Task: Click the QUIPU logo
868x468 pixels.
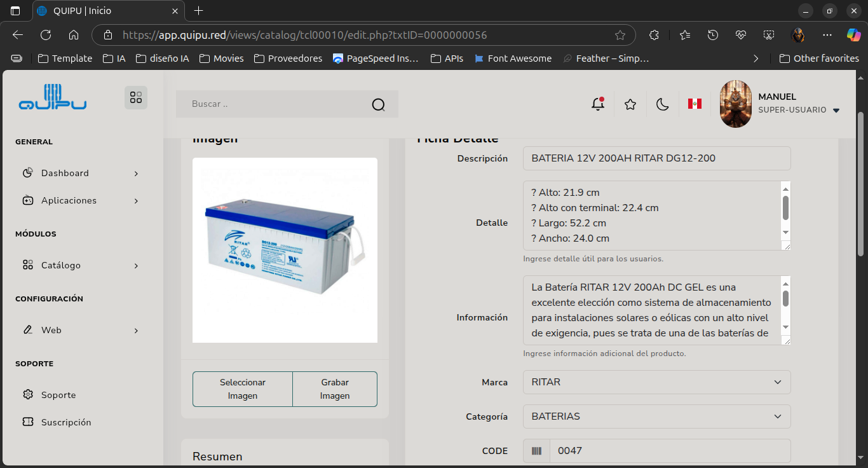Action: [x=53, y=97]
